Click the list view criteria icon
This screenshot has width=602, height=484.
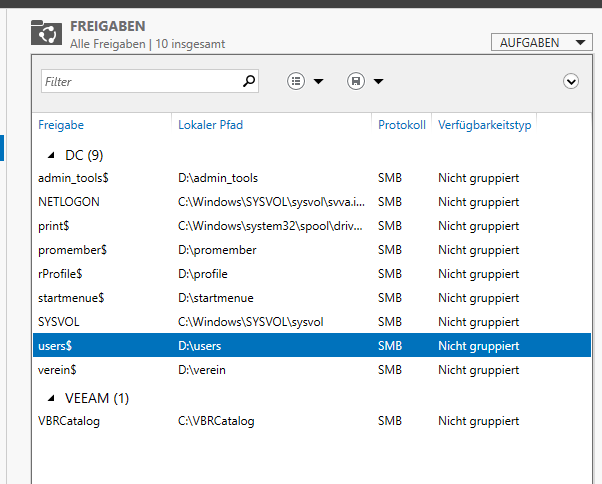(x=296, y=81)
